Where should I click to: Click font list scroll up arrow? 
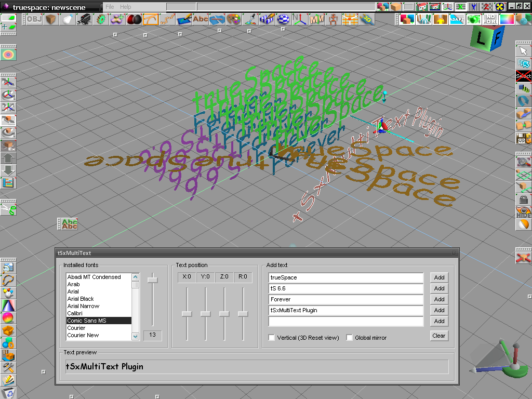(136, 277)
